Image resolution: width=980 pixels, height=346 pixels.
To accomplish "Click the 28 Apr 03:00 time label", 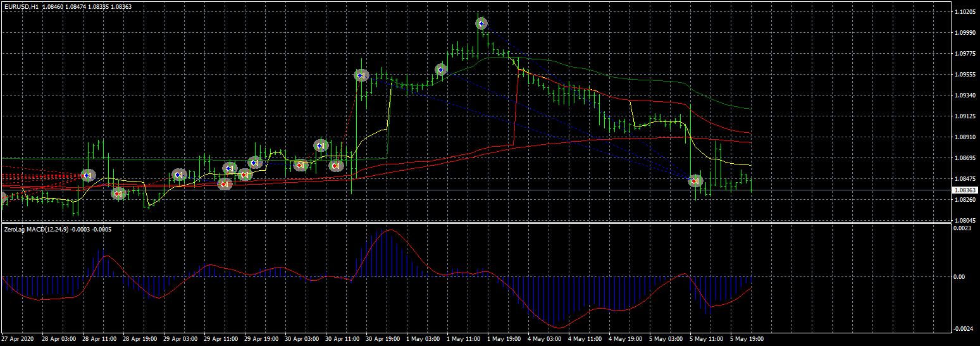I will pos(58,339).
